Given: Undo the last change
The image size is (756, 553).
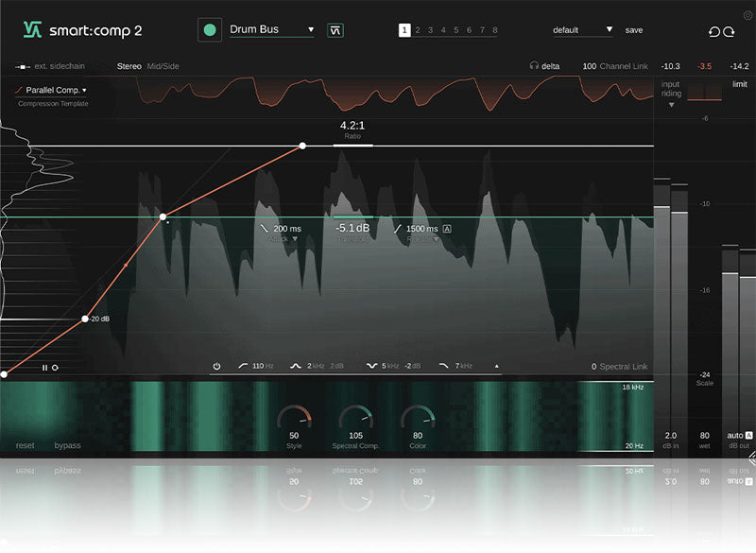Looking at the screenshot, I should coord(714,31).
